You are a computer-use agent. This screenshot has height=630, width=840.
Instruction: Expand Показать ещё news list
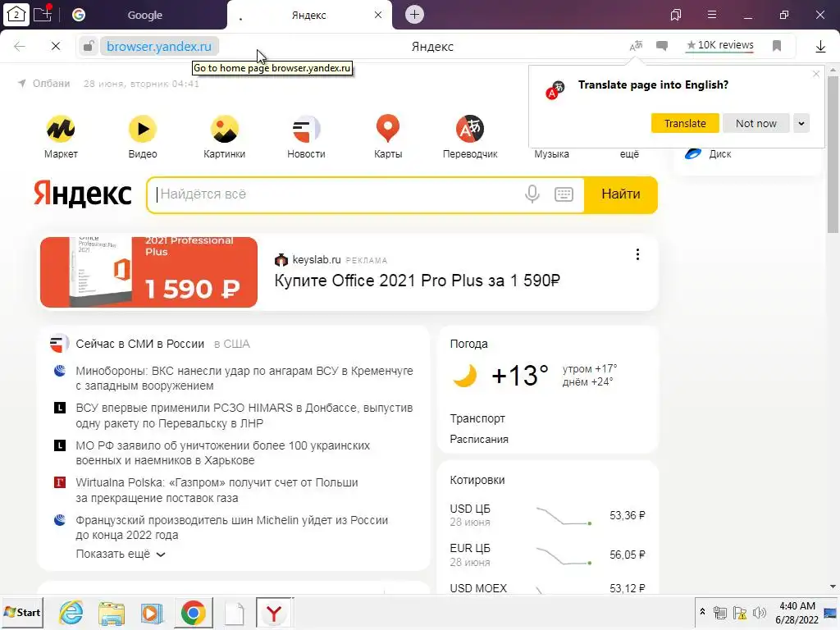point(121,554)
